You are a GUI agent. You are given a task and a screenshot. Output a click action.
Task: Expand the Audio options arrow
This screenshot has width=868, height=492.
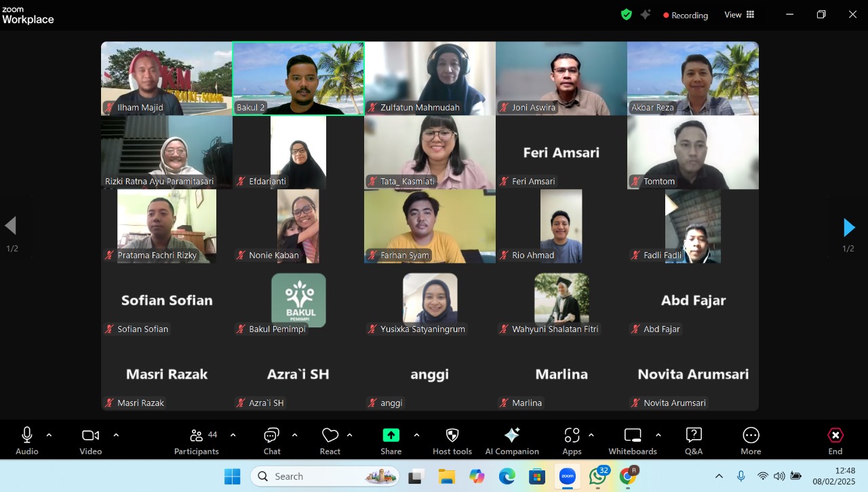[x=49, y=435]
